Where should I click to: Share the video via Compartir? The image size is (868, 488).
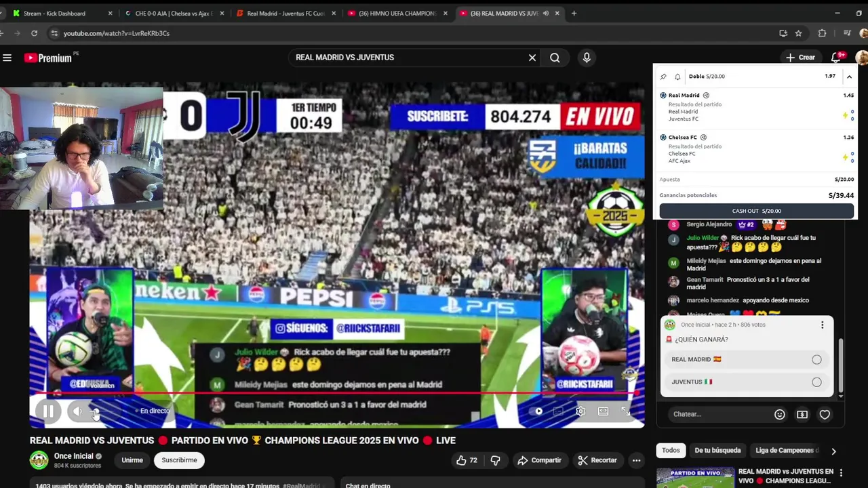[x=539, y=460]
